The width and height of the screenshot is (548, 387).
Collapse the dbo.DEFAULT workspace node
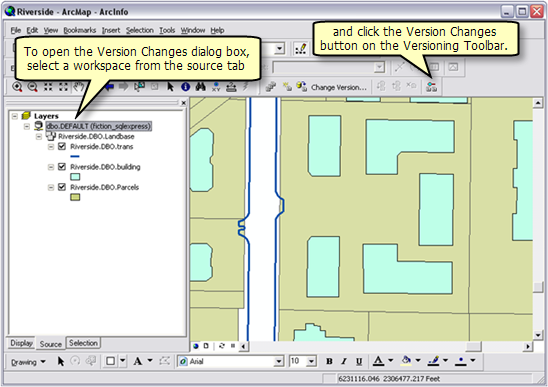[x=27, y=126]
